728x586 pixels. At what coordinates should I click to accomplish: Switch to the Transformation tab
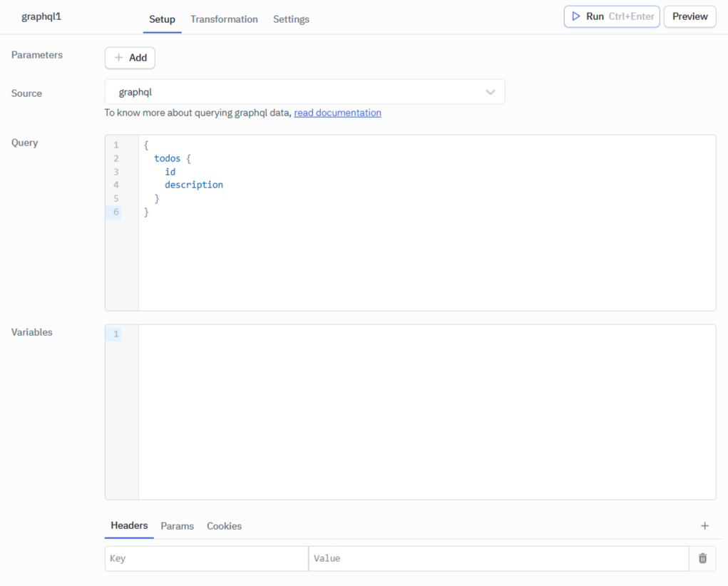[x=224, y=19]
